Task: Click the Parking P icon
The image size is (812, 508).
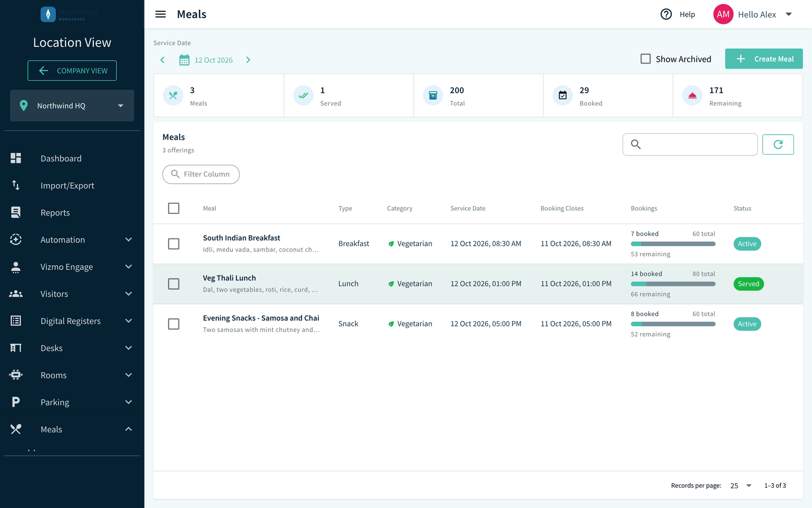Action: click(16, 402)
